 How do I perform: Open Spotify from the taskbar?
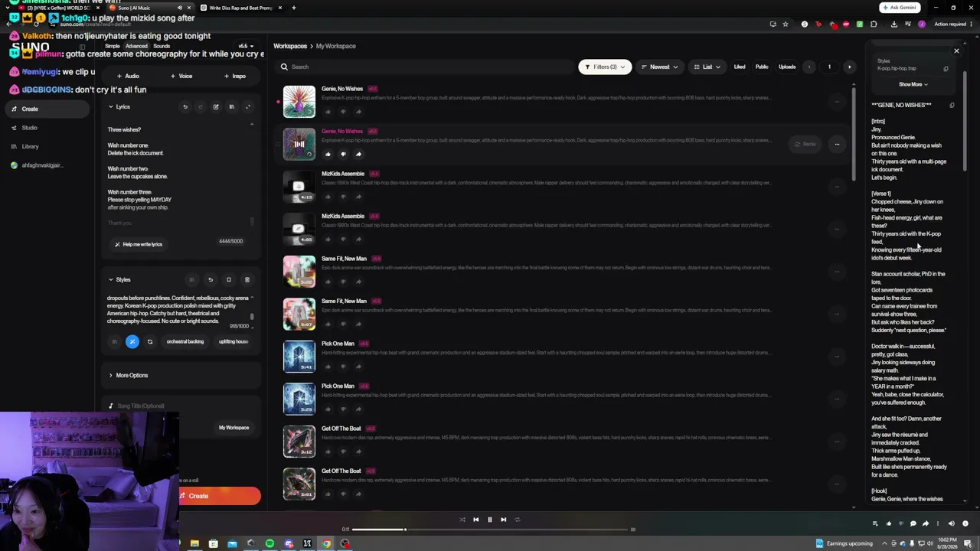click(x=269, y=543)
